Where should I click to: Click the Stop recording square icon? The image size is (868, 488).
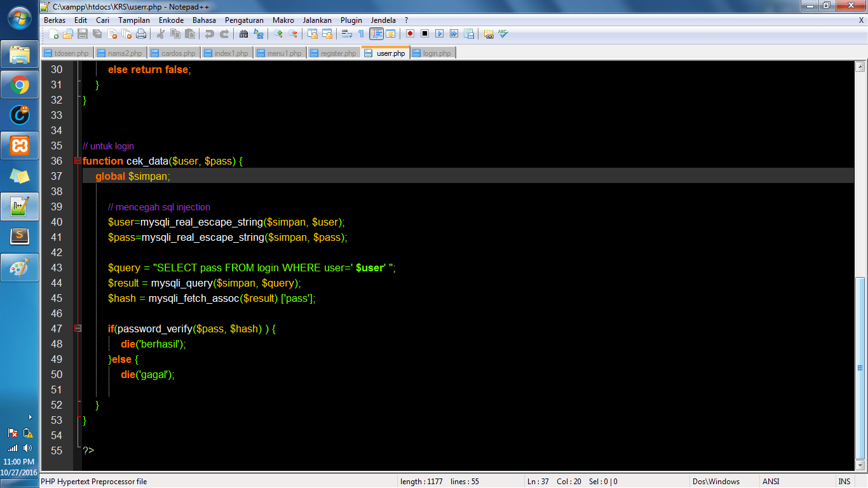tap(424, 34)
